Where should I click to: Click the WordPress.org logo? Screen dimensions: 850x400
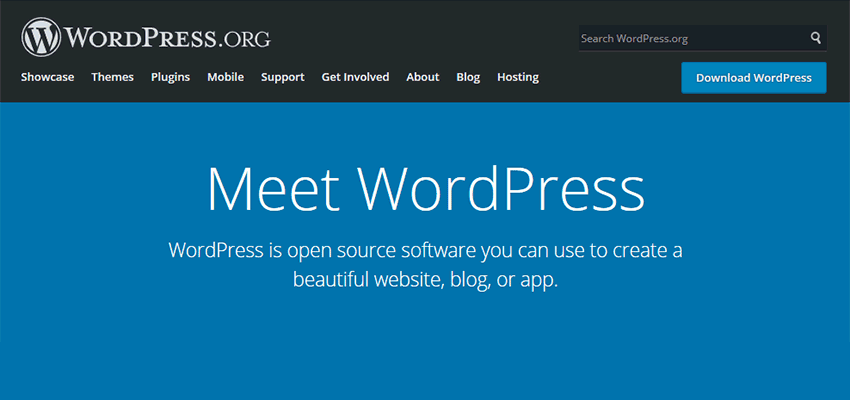point(146,37)
